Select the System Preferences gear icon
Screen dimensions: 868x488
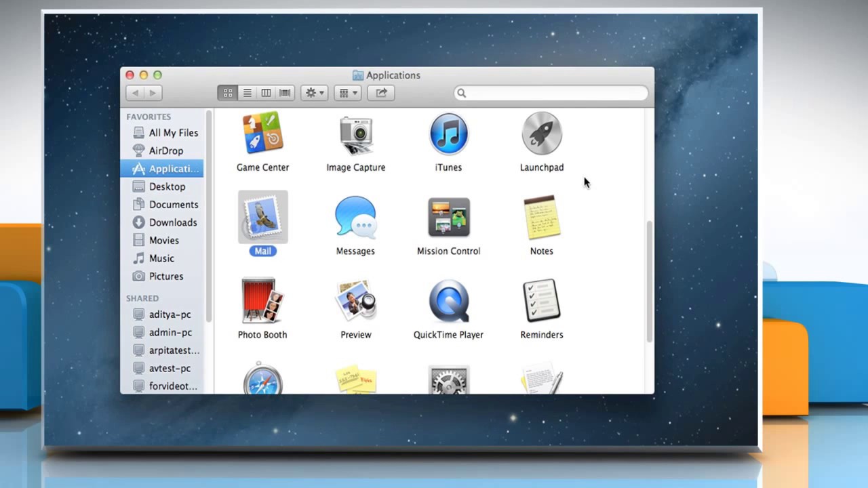448,380
